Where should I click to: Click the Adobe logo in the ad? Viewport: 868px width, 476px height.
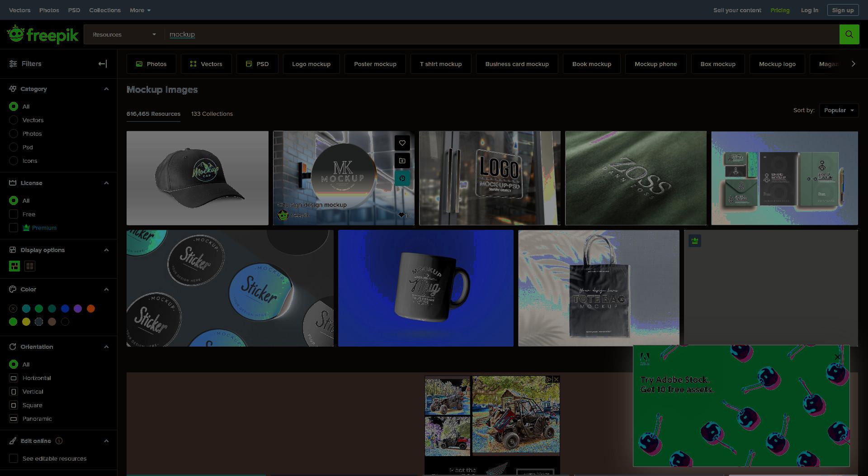click(645, 359)
